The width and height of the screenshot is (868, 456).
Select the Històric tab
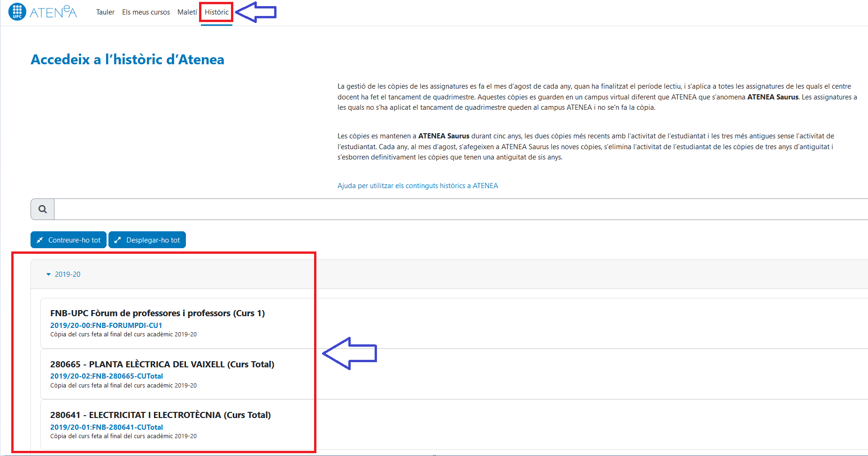[216, 12]
